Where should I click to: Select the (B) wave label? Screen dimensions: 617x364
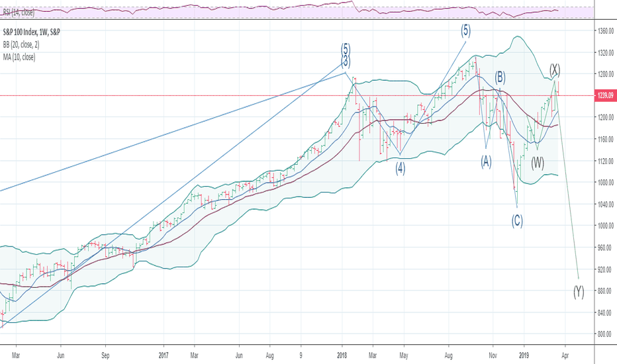pyautogui.click(x=500, y=77)
